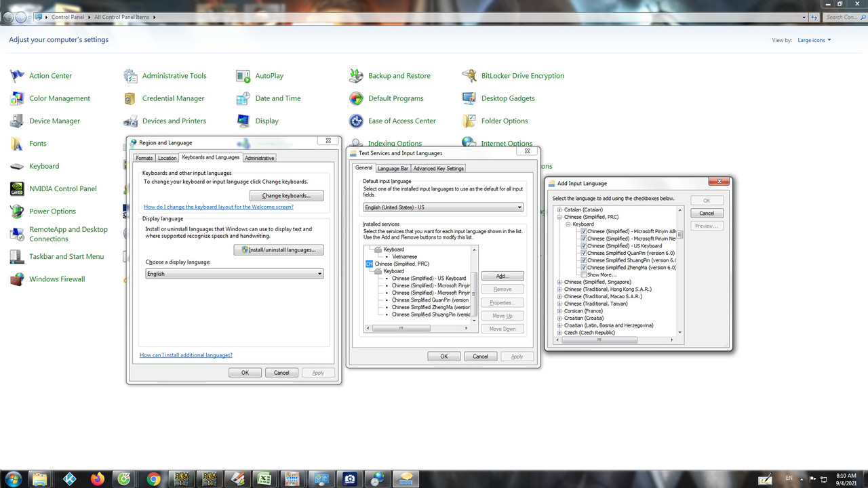This screenshot has width=868, height=488.
Task: Collapse Chinese (Simplified, PRC) node in Add Input Language
Action: (x=559, y=217)
